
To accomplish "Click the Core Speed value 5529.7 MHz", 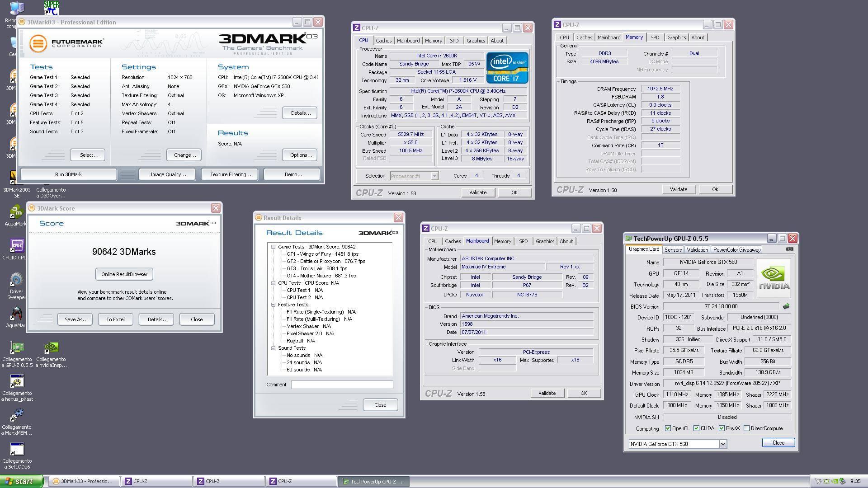I will tap(410, 135).
